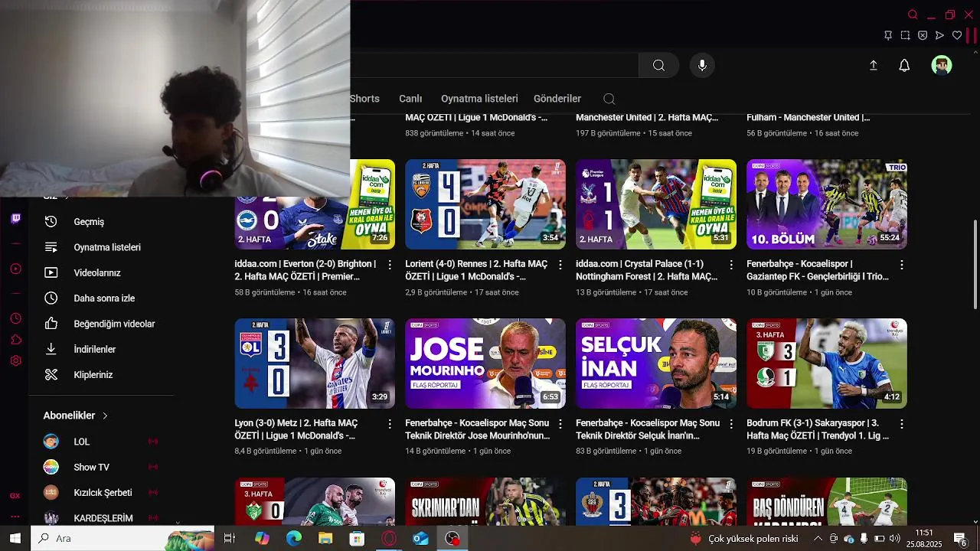Play Lorient 4-0 Rennes thumbnail
This screenshot has width=980, height=551.
(485, 204)
